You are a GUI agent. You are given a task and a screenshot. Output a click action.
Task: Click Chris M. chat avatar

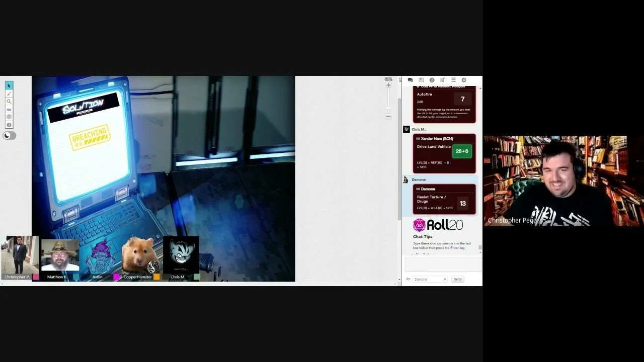point(407,129)
